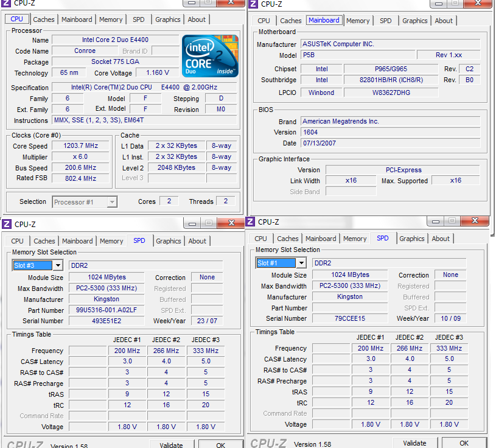Switch to Caches tab in Processor window

44,19
